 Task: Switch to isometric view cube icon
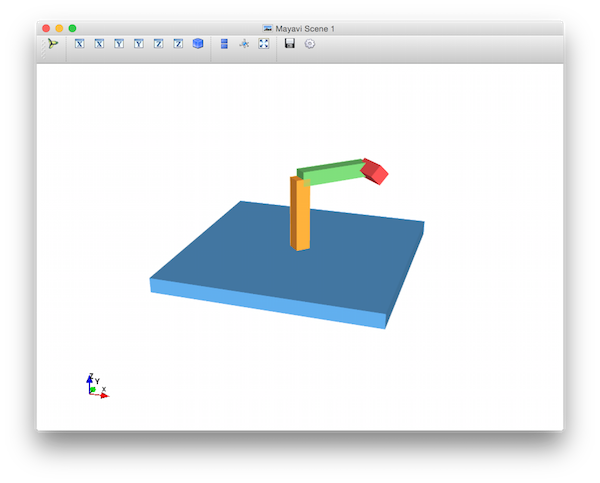point(198,44)
